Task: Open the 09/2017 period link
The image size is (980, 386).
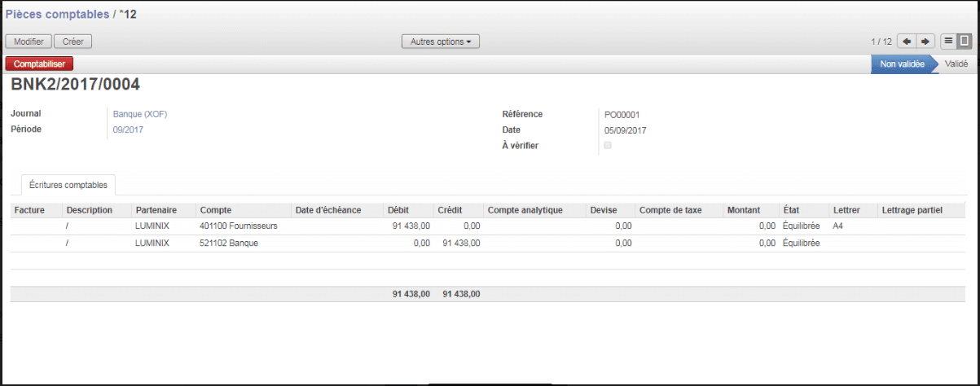Action: tap(128, 129)
